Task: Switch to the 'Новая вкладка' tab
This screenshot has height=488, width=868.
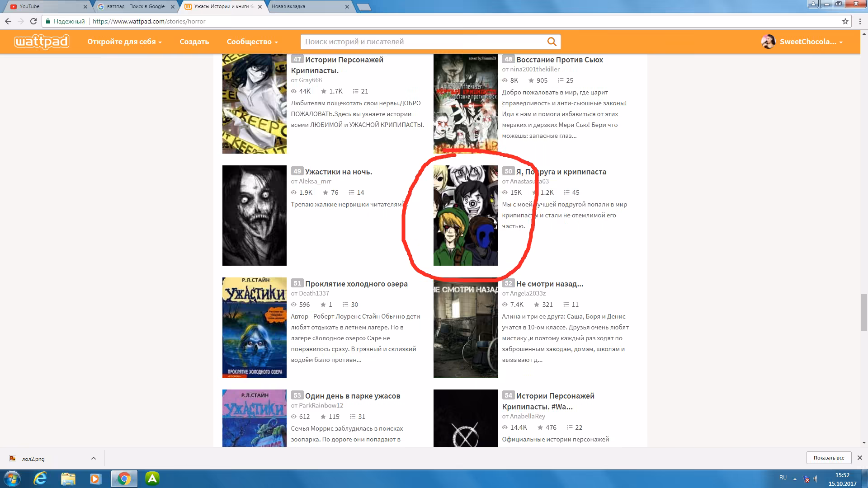Action: 309,7
